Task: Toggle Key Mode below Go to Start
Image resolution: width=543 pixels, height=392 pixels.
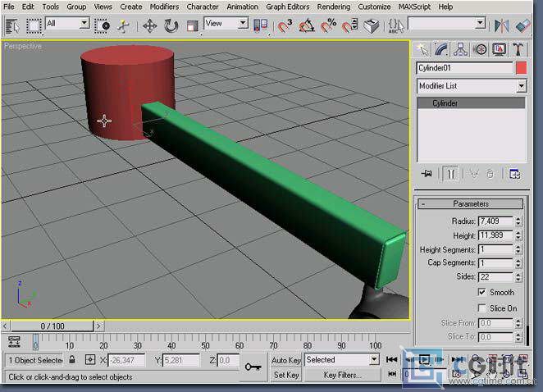Action: 392,374
